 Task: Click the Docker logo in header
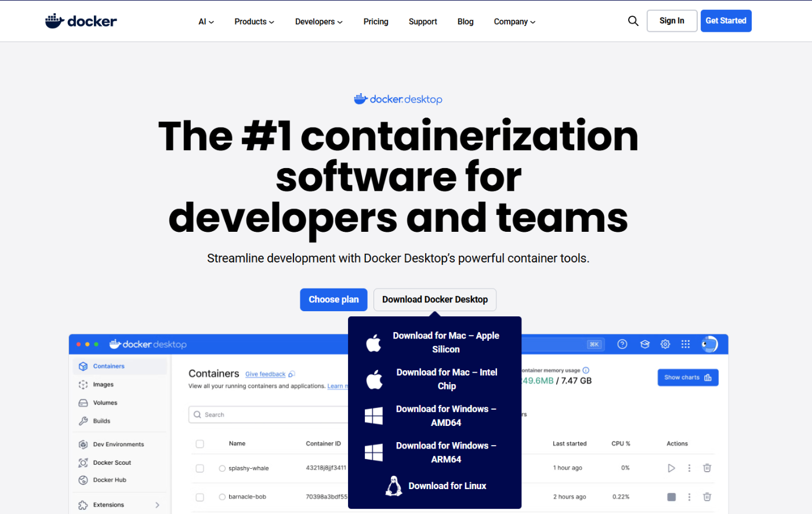pos(81,21)
